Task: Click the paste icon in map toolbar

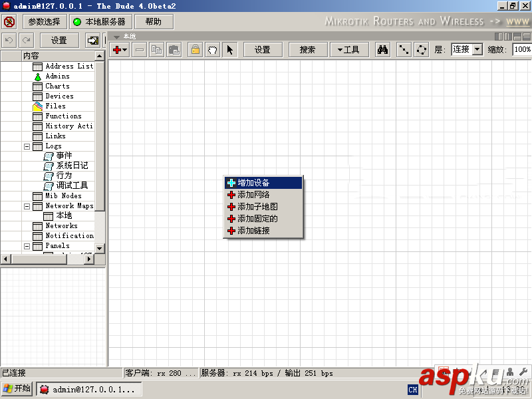Action: point(174,50)
